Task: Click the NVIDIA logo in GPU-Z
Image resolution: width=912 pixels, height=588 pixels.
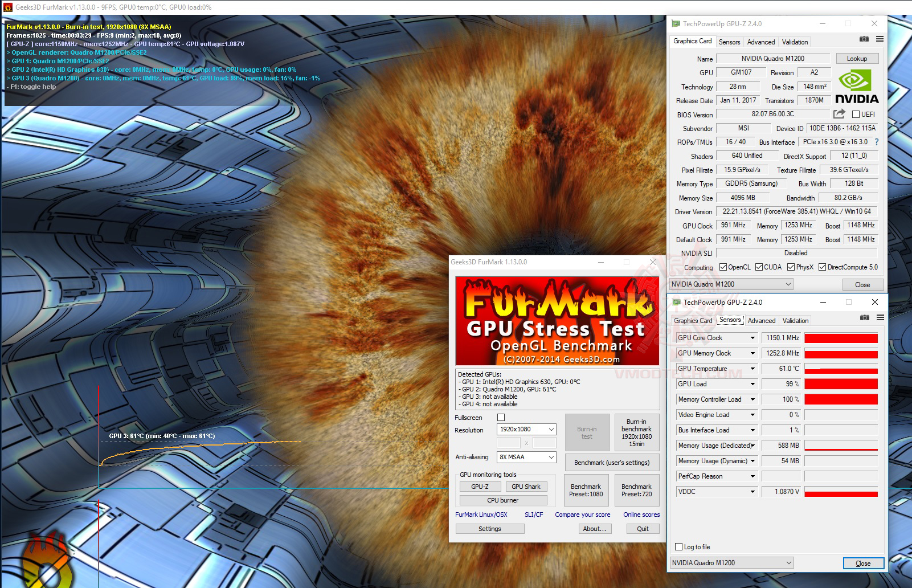Action: 857,86
